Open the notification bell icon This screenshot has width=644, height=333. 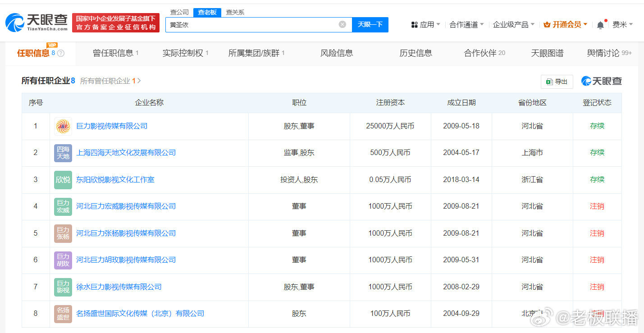(x=600, y=25)
